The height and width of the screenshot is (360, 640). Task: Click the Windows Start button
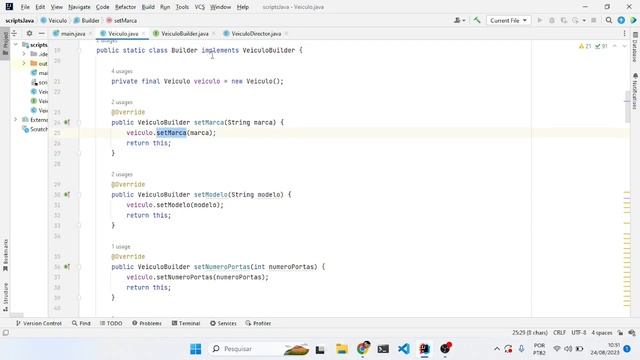(196, 349)
